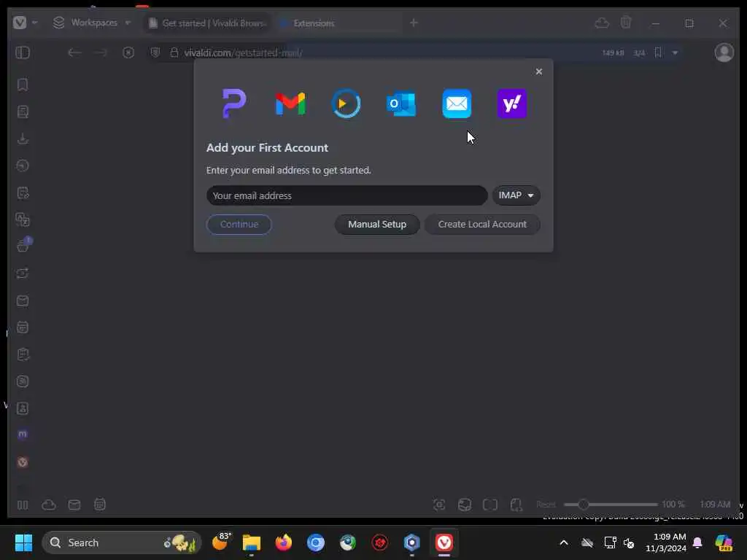This screenshot has height=560, width=747.
Task: Open the Translate panel
Action: [x=23, y=219]
